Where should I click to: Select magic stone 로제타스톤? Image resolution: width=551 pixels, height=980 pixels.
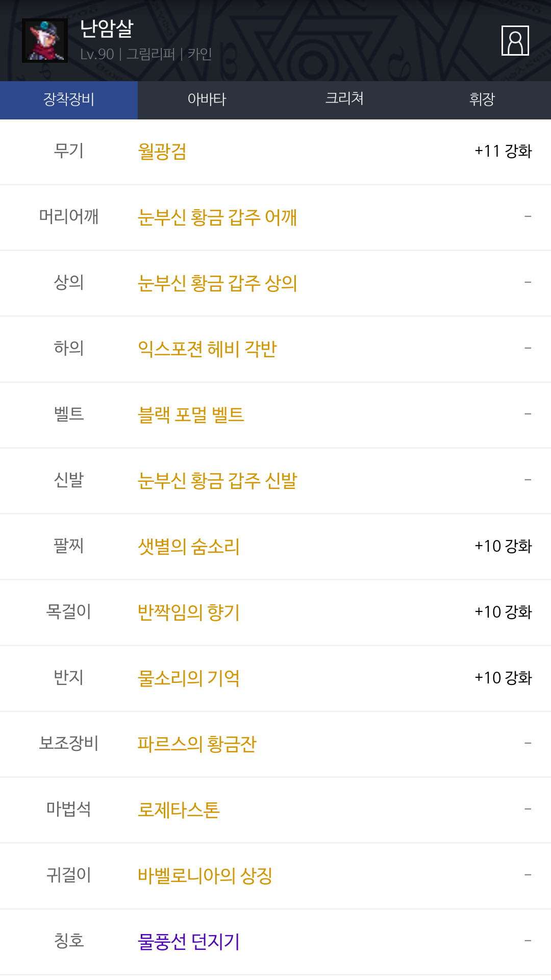tap(179, 810)
